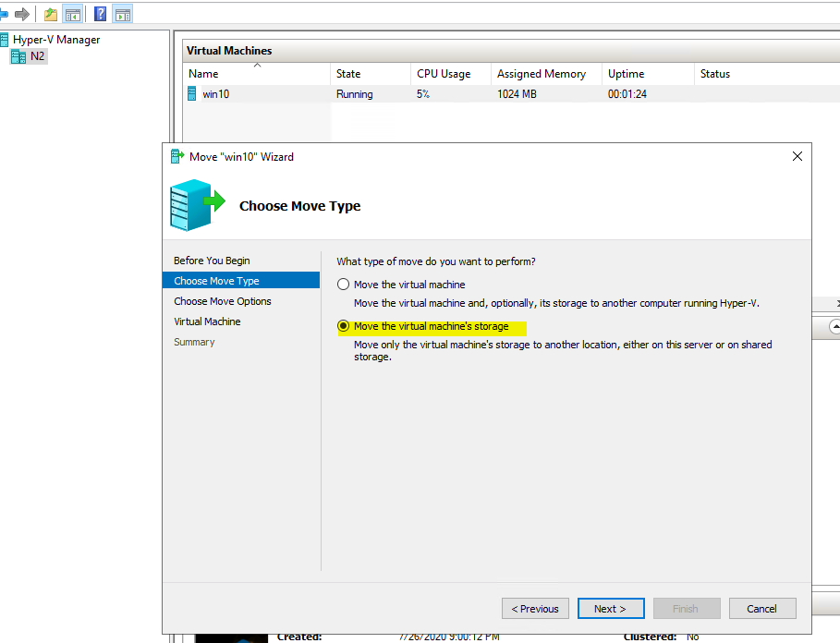Image resolution: width=840 pixels, height=643 pixels.
Task: Go to Summary step
Action: click(194, 342)
